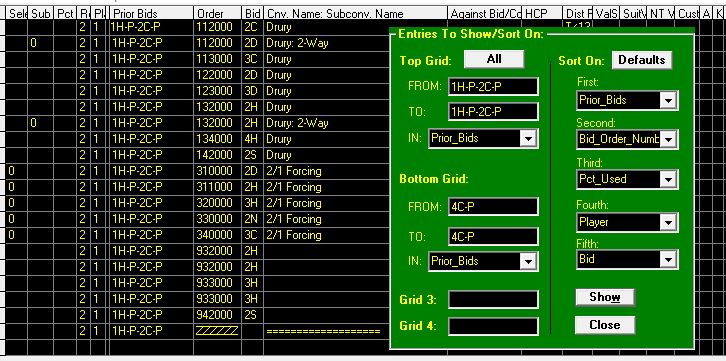Click the Pct column header

click(65, 14)
